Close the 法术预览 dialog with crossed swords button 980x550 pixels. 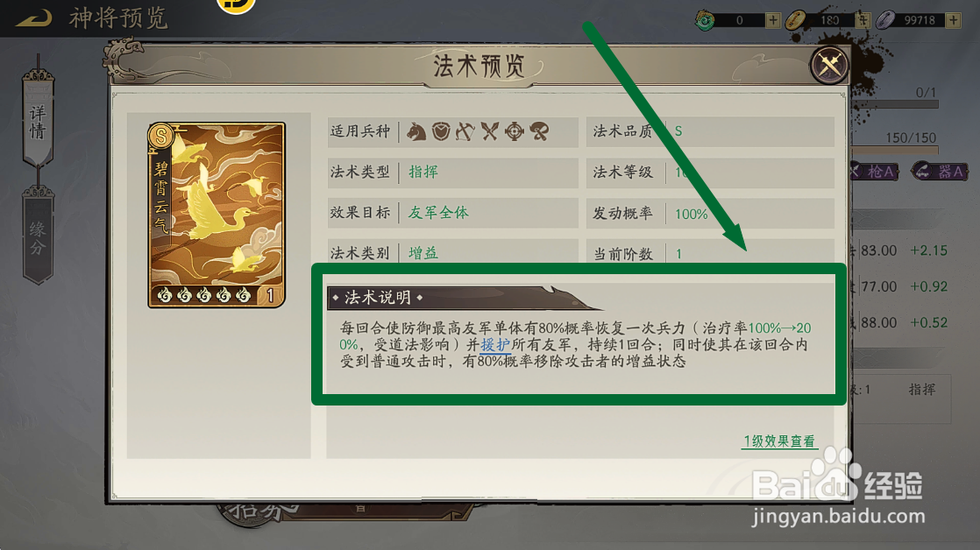coord(829,64)
